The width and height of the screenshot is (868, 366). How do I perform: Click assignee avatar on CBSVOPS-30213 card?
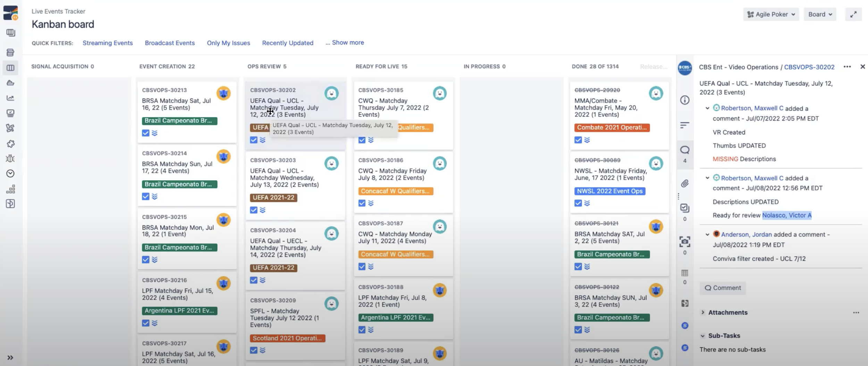point(224,93)
